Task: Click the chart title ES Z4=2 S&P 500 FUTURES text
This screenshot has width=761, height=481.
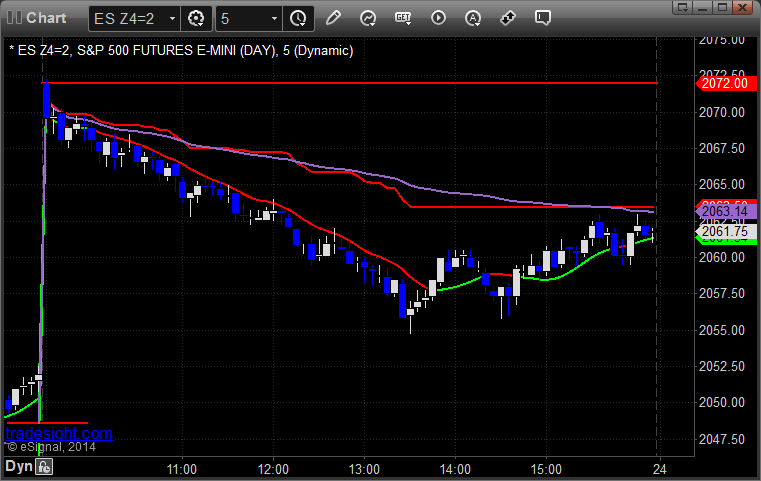Action: (181, 50)
